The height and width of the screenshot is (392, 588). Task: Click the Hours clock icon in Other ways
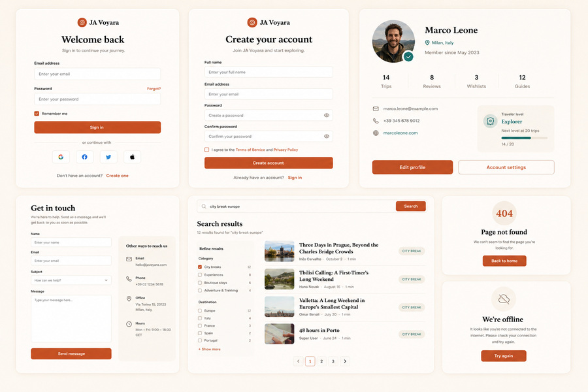coord(129,324)
